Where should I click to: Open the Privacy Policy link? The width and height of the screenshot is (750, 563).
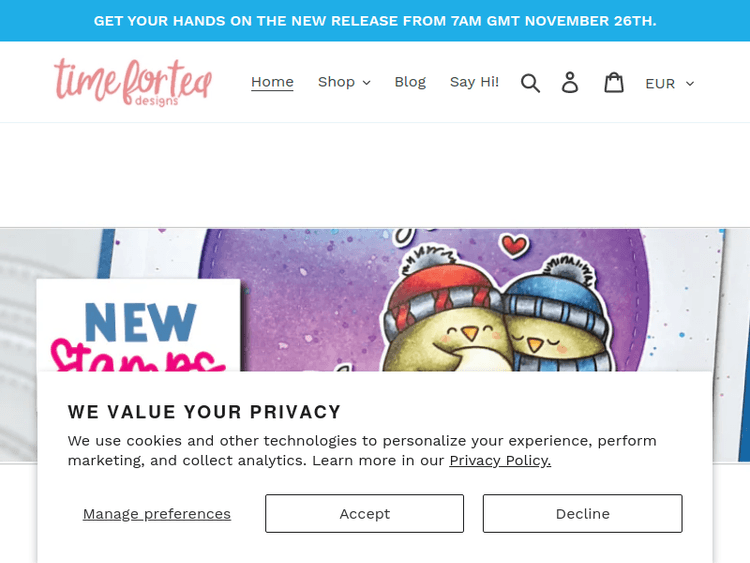click(500, 461)
